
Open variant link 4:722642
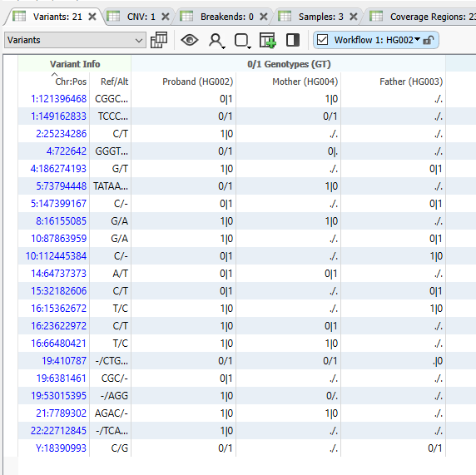pyautogui.click(x=67, y=151)
